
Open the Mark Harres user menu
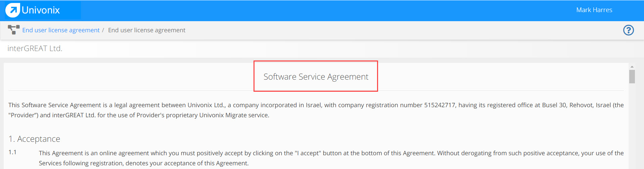[x=594, y=10]
